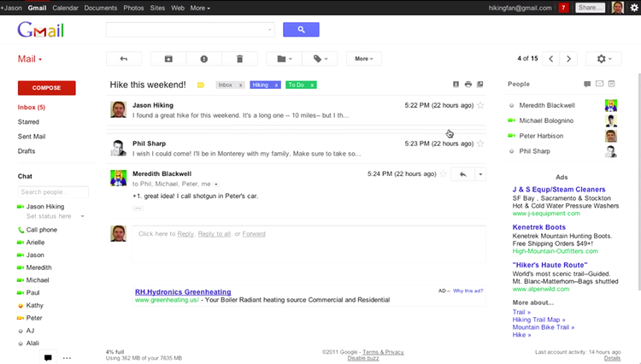Open Kenetrek Boots ad link
641x364 pixels.
(x=538, y=227)
